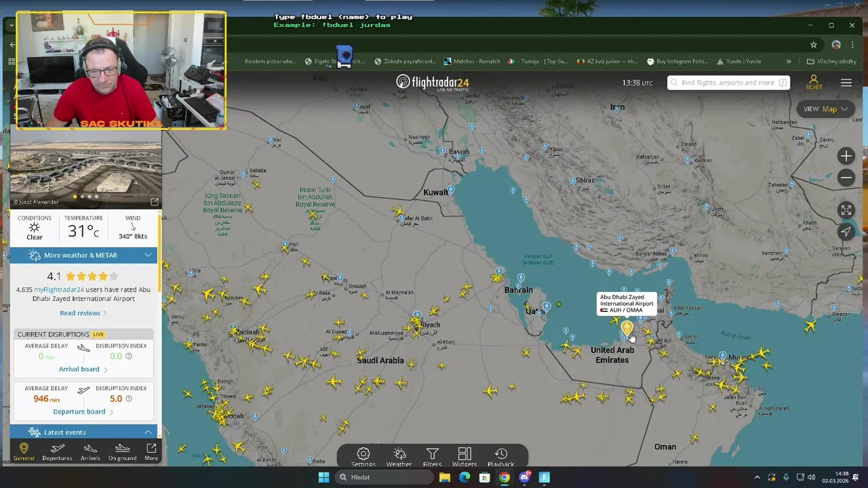This screenshot has height=488, width=868.
Task: Open Buy Instagram Followers bookmark
Action: tap(676, 61)
